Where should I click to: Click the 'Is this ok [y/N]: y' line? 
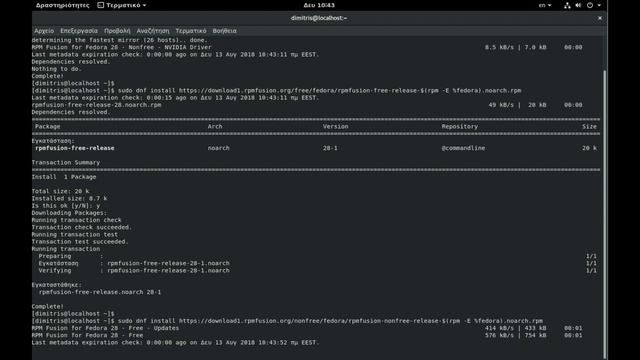pos(66,206)
